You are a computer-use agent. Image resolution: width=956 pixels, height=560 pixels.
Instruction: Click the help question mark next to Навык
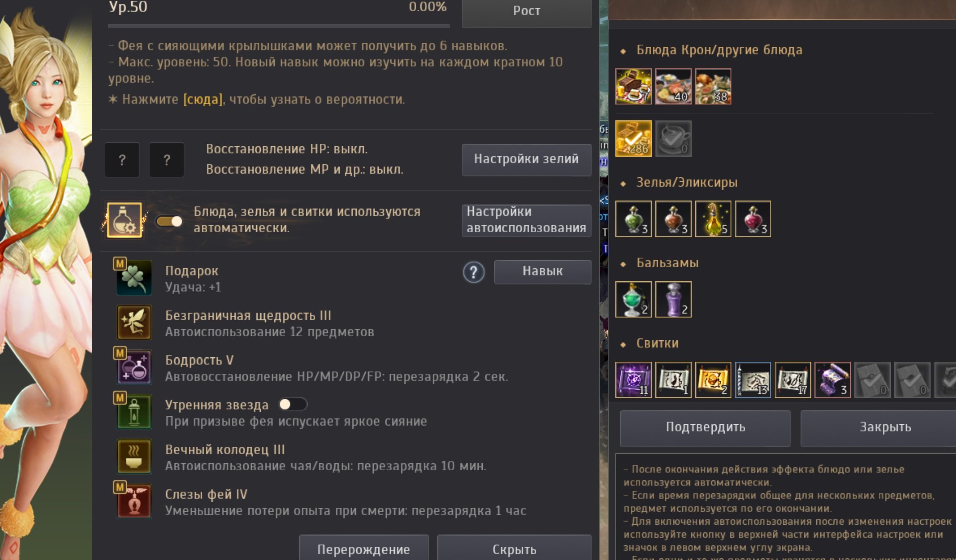point(474,272)
